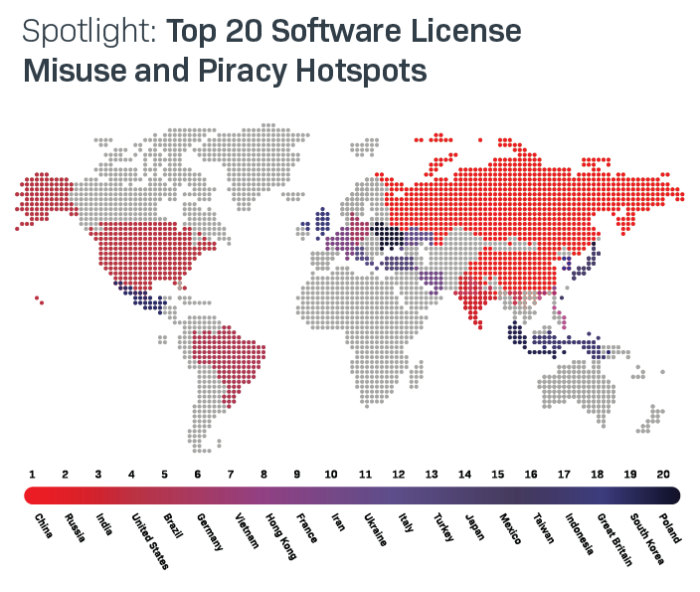Click the red-to-navy gradient ranking bar
The image size is (700, 592).
[x=352, y=495]
